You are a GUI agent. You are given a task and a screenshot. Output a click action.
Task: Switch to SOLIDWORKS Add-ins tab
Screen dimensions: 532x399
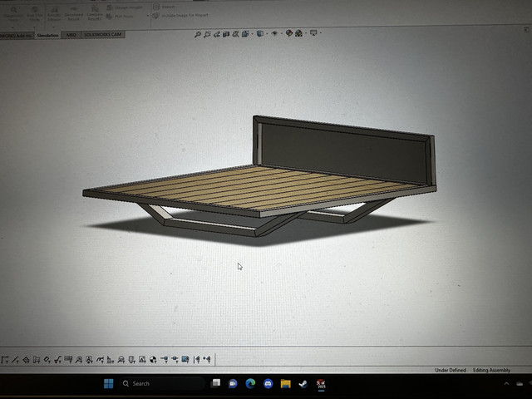(x=17, y=35)
